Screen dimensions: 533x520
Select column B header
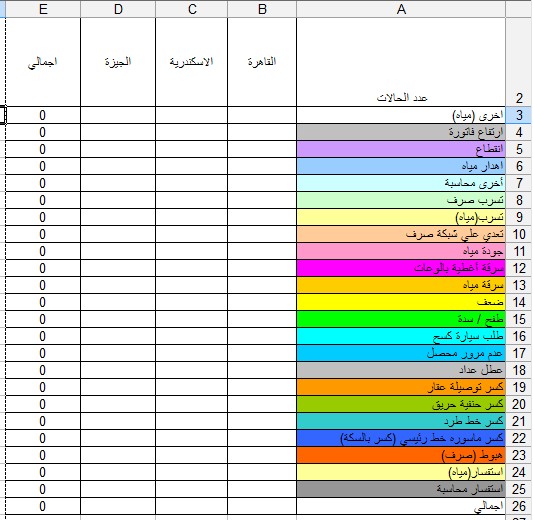(262, 9)
